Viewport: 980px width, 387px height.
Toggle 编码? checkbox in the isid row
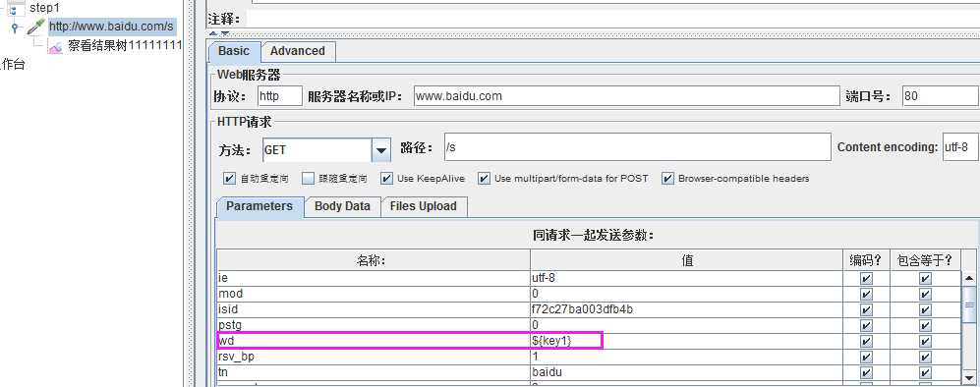(x=866, y=309)
